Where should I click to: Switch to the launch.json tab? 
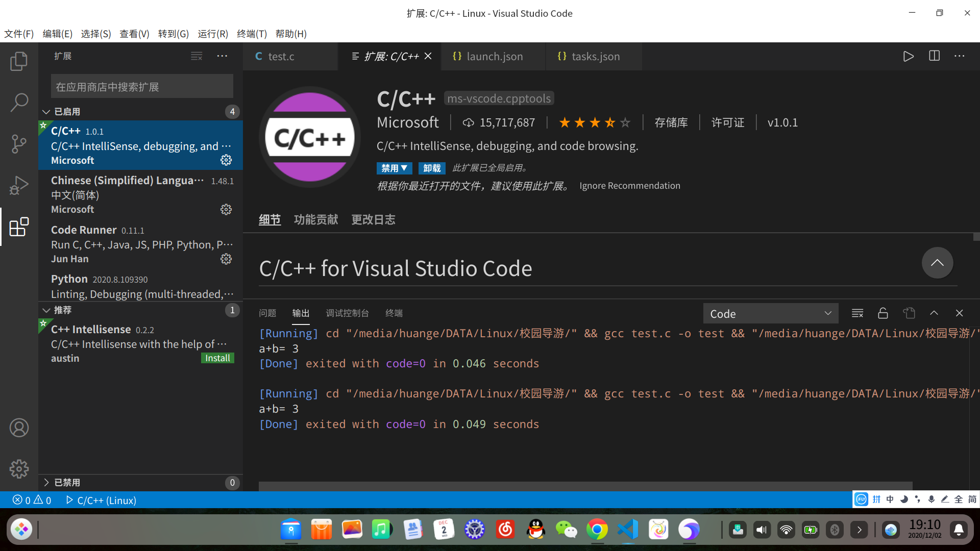pyautogui.click(x=493, y=56)
